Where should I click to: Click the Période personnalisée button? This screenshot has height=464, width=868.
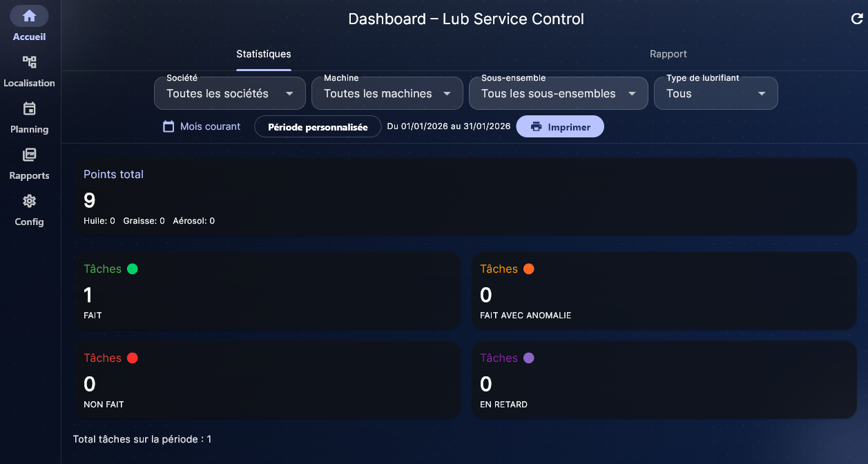(318, 127)
